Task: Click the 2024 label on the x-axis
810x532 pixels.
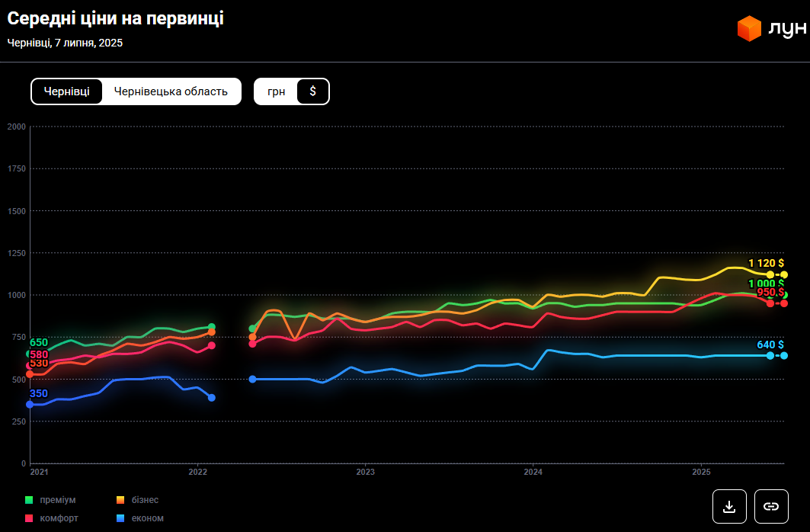Action: click(x=533, y=473)
